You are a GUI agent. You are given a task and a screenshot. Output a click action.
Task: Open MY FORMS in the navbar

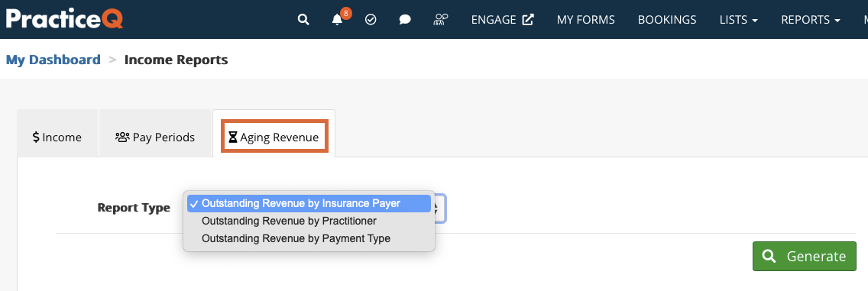pos(586,20)
